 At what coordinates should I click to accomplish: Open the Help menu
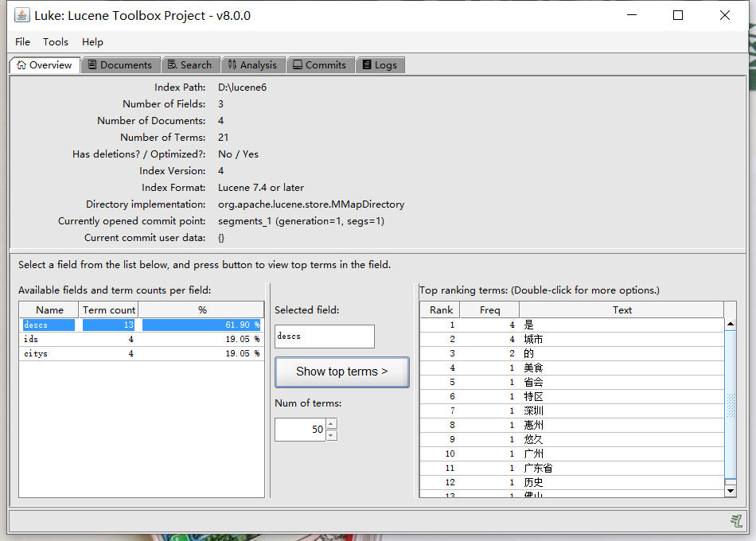tap(92, 42)
